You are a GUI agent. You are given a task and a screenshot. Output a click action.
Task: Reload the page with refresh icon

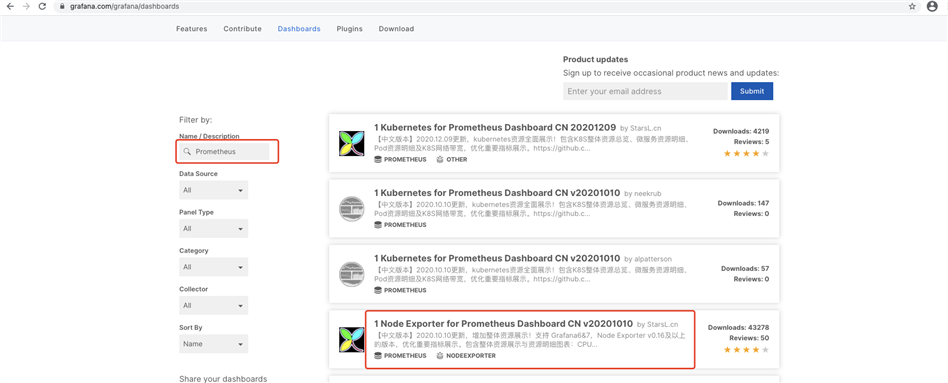coord(42,6)
